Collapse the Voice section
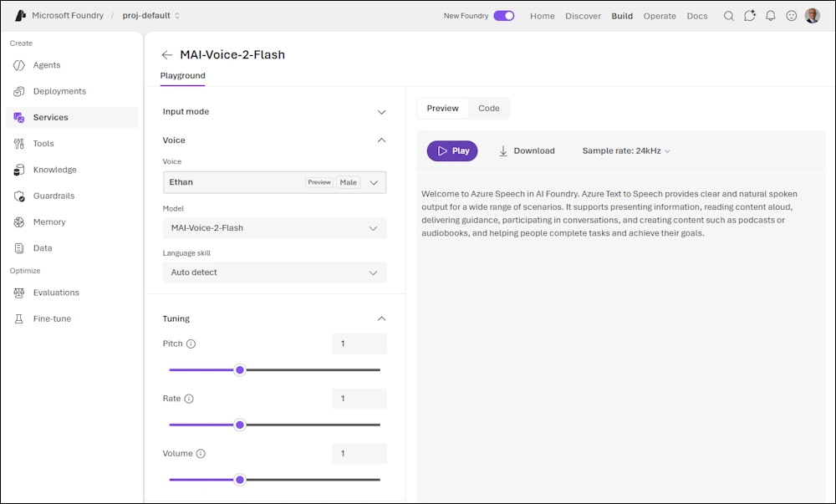The width and height of the screenshot is (836, 504). click(274, 140)
